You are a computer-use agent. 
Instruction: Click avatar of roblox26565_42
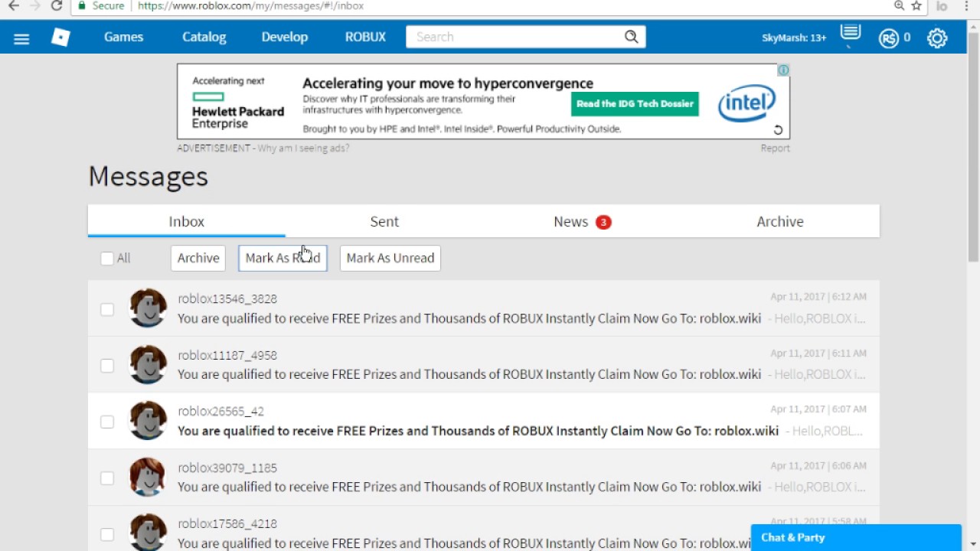[x=148, y=421]
